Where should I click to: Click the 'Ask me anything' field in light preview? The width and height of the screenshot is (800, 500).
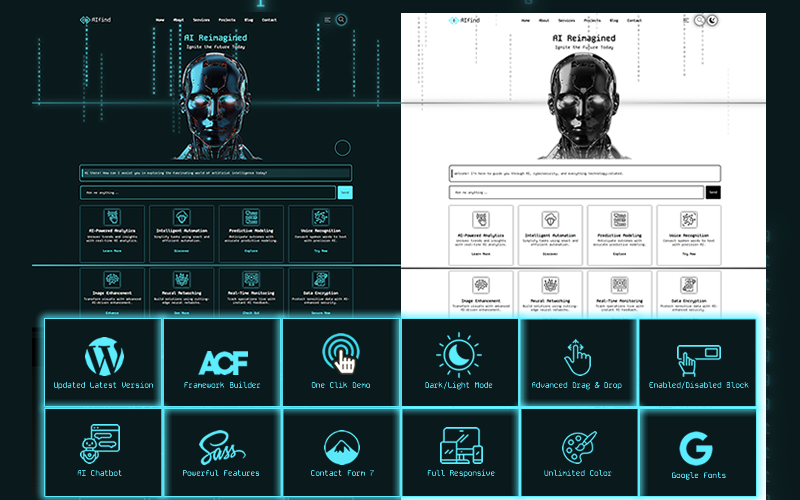(575, 192)
